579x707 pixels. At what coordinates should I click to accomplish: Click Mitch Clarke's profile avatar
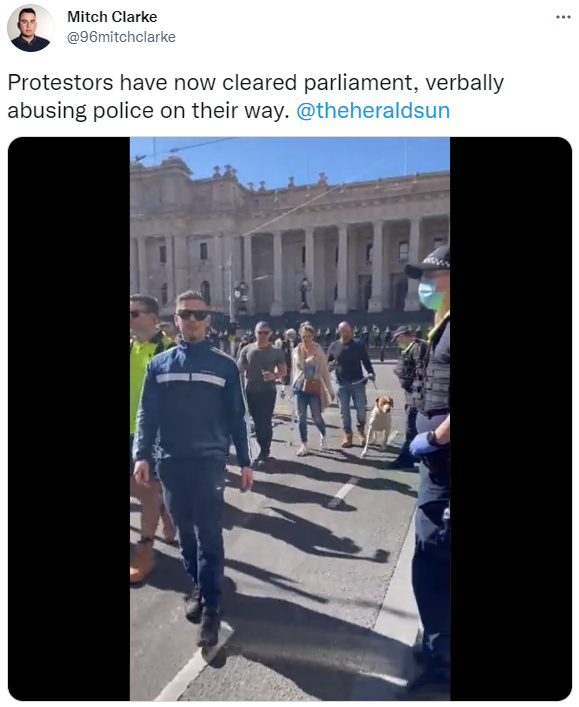coord(30,28)
